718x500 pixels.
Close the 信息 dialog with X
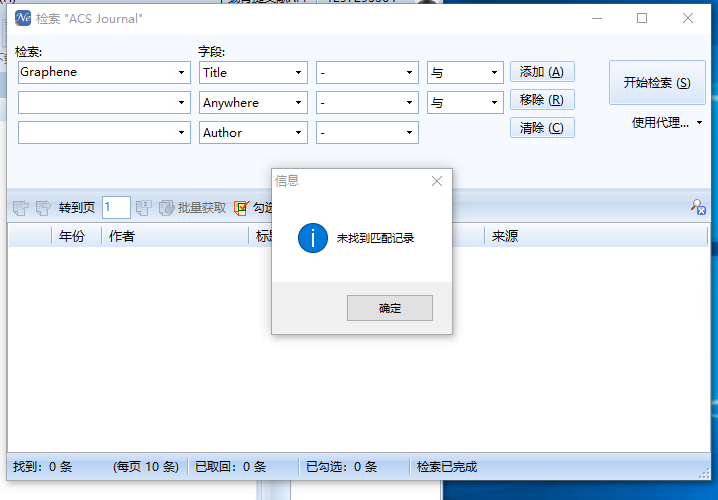437,181
